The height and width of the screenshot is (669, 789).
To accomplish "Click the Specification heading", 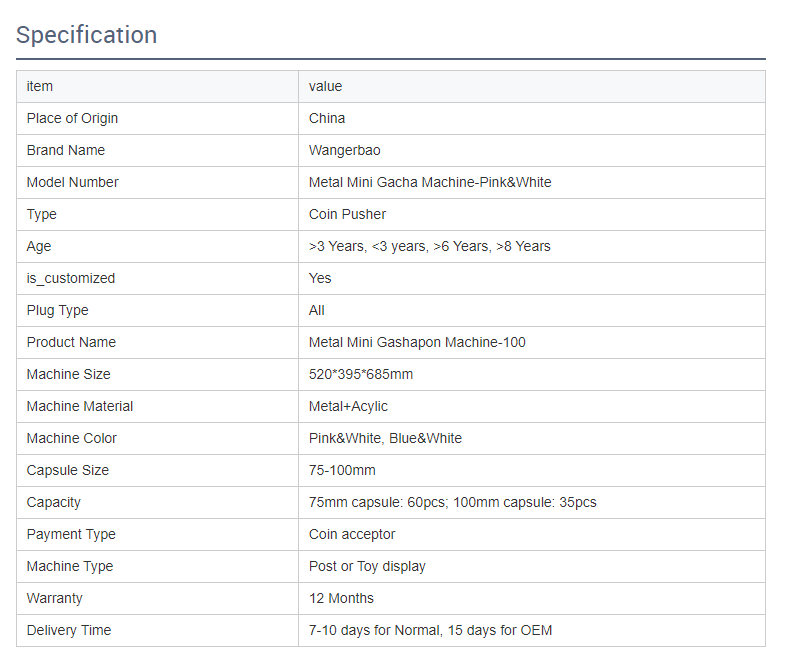I will click(86, 35).
